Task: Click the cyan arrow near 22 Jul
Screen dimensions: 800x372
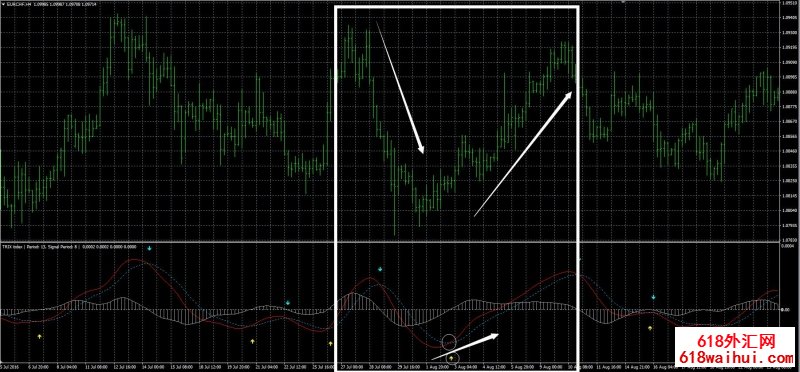Action: coord(288,303)
